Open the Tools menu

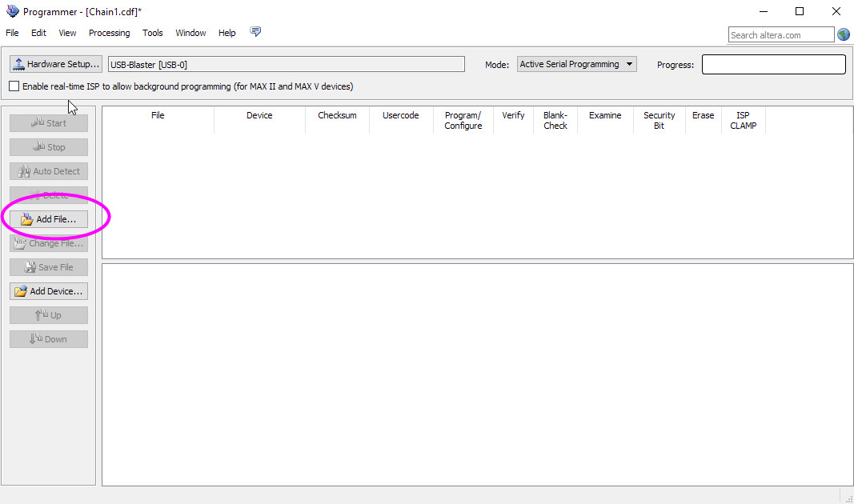pyautogui.click(x=152, y=33)
